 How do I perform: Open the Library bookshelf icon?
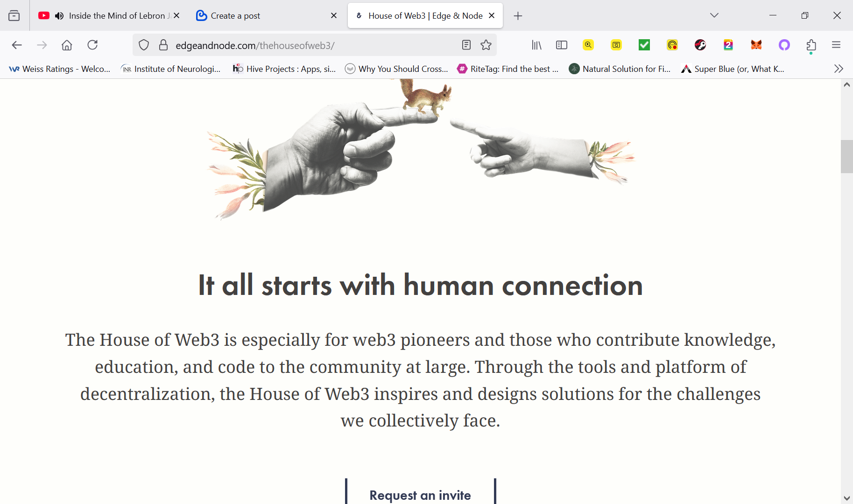coord(536,45)
